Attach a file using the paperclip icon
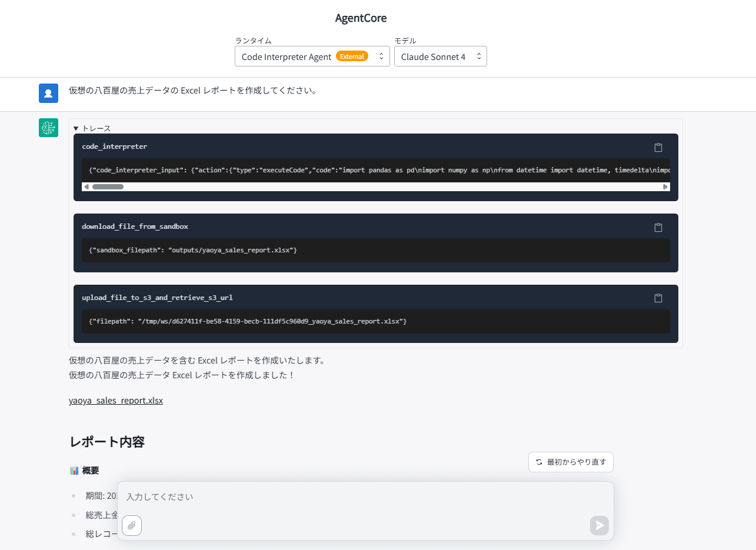 [x=131, y=525]
